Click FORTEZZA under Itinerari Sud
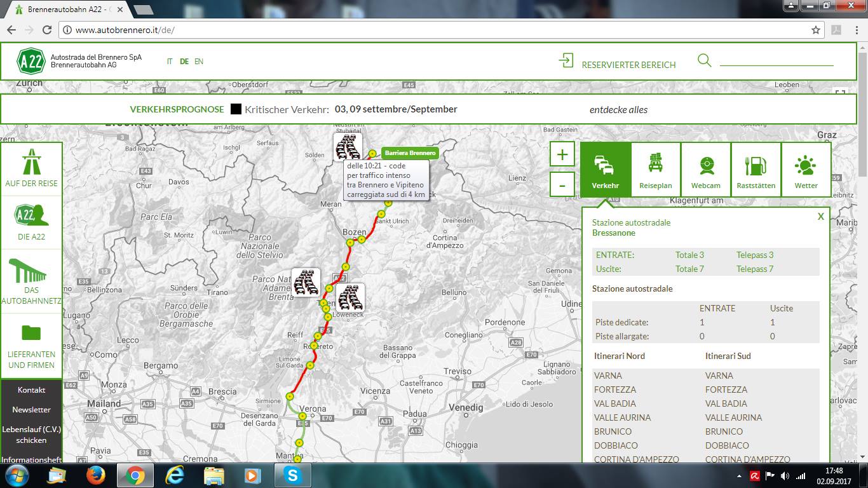 point(726,390)
